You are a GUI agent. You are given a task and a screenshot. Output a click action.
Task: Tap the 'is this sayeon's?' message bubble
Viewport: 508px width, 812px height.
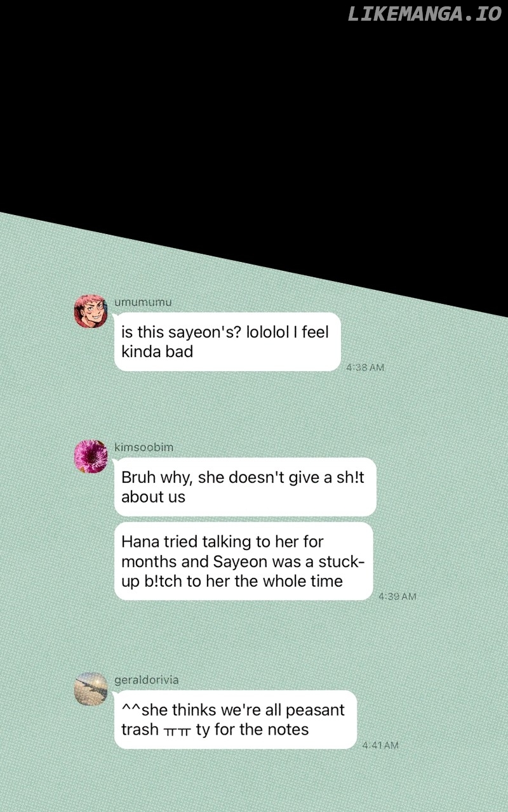click(227, 342)
